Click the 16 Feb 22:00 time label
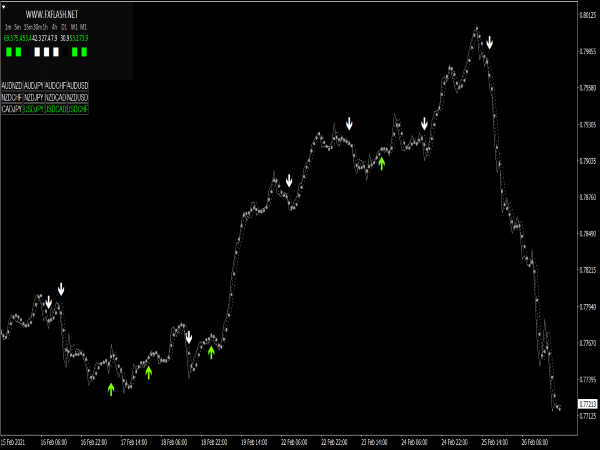600x450 pixels. [x=94, y=442]
